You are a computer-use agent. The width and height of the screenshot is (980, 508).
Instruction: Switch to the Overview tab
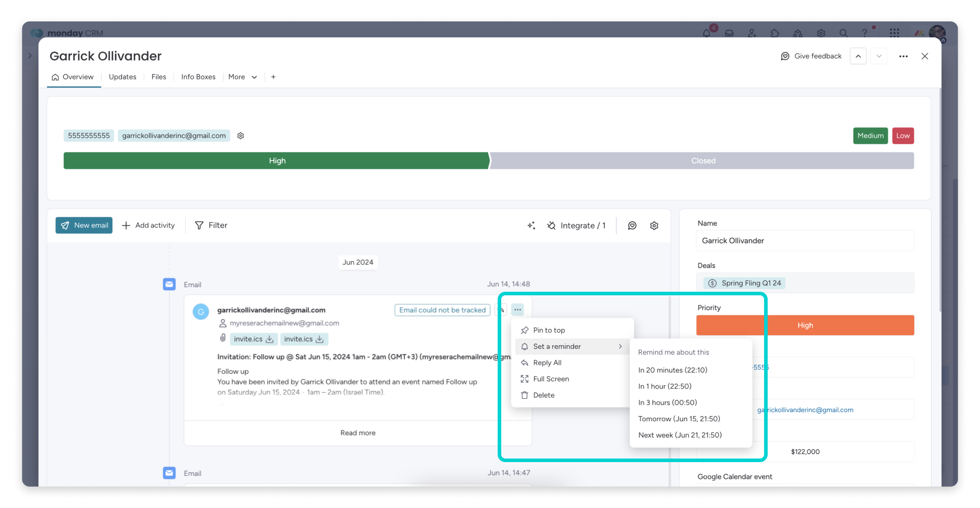point(73,77)
